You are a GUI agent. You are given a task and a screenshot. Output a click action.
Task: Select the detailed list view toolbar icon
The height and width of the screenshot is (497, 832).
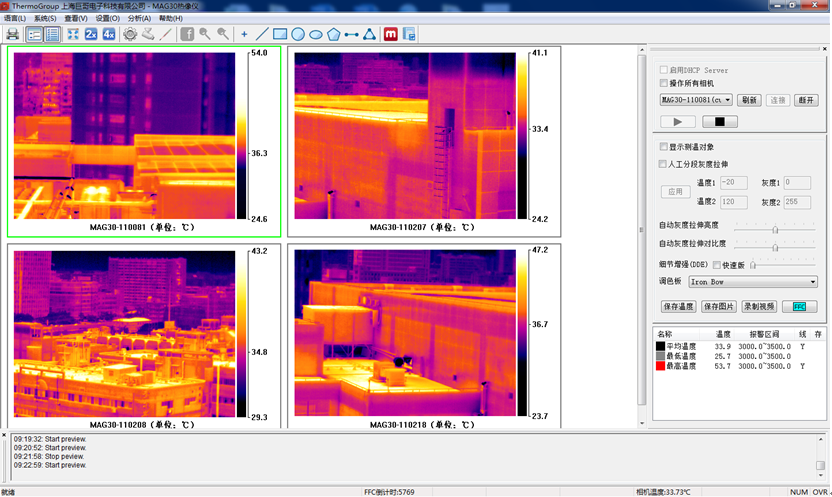point(53,34)
